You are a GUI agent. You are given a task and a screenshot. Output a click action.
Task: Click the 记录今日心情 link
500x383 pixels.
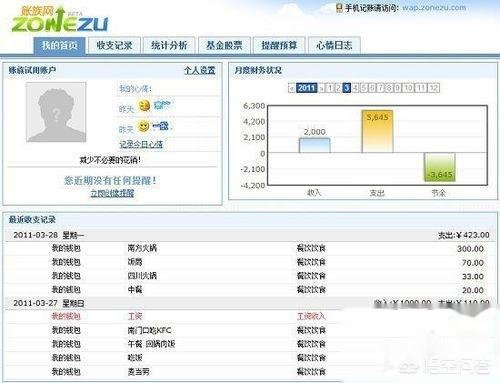[141, 144]
